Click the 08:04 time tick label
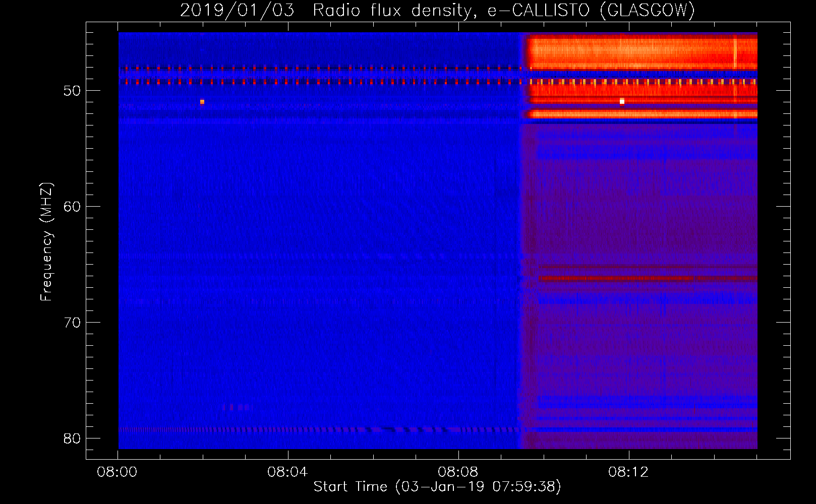 pos(287,472)
